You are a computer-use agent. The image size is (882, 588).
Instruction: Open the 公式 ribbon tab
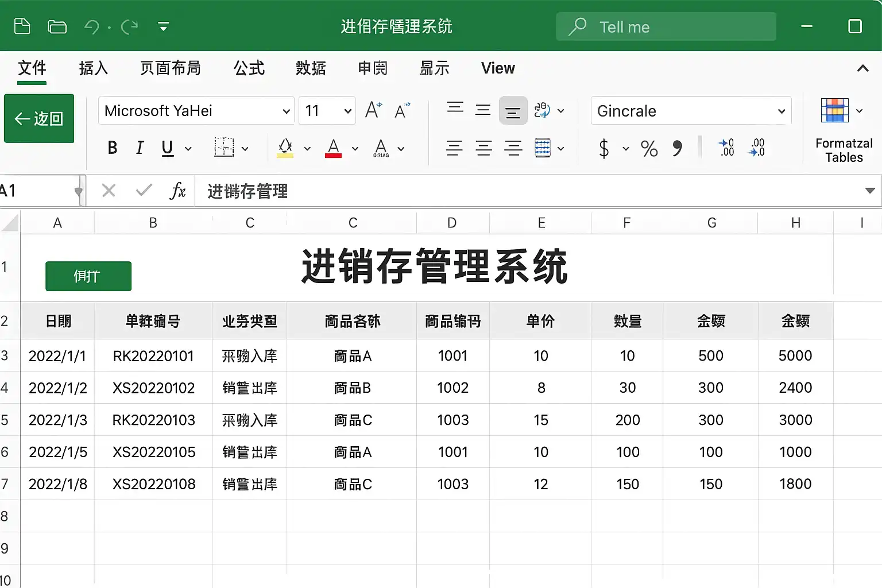pyautogui.click(x=249, y=68)
